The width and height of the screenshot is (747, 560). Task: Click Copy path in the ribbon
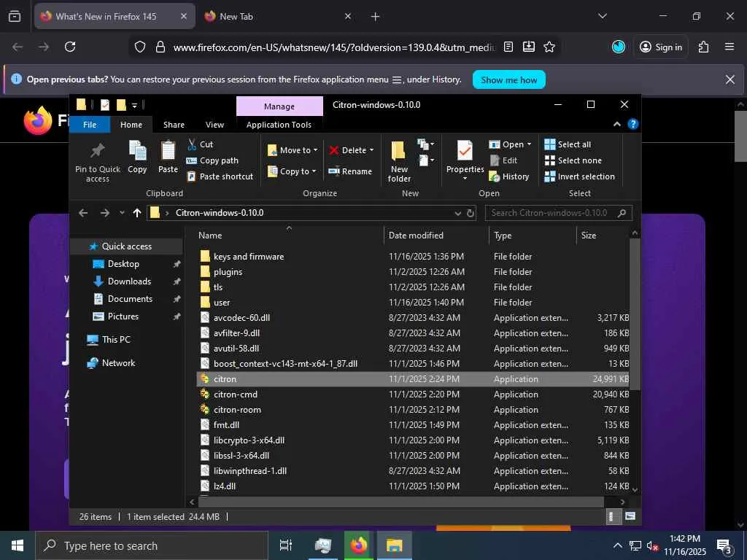212,160
